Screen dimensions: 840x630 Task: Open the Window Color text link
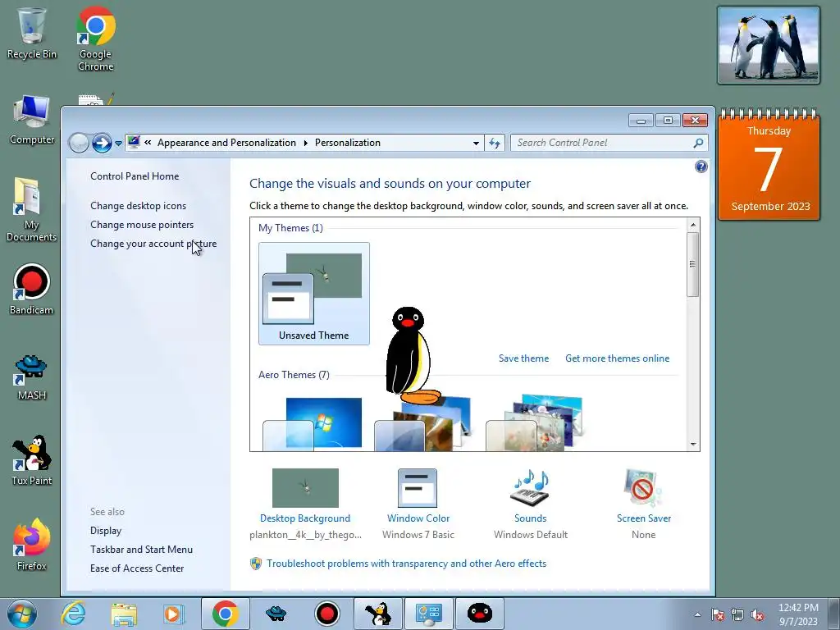click(418, 518)
